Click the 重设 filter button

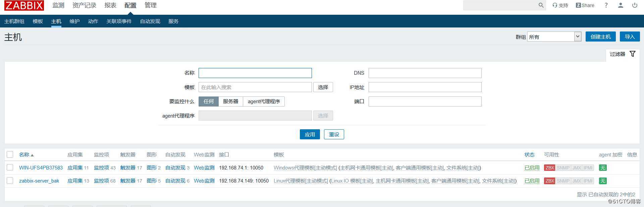pos(334,134)
